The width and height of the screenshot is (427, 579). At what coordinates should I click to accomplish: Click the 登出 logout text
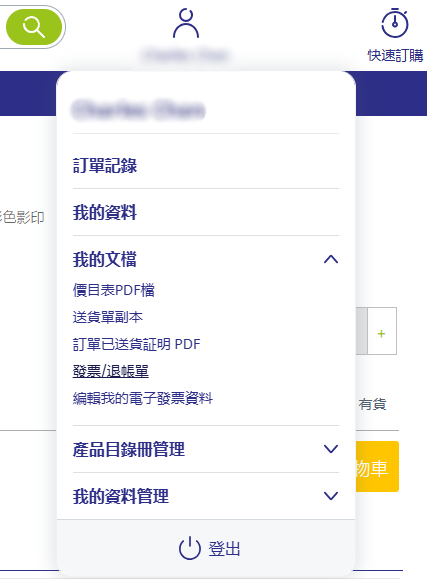(x=224, y=549)
